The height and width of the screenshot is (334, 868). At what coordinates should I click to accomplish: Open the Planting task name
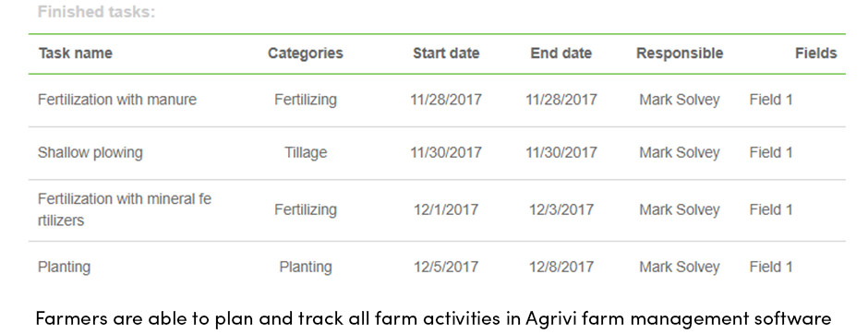pos(65,267)
